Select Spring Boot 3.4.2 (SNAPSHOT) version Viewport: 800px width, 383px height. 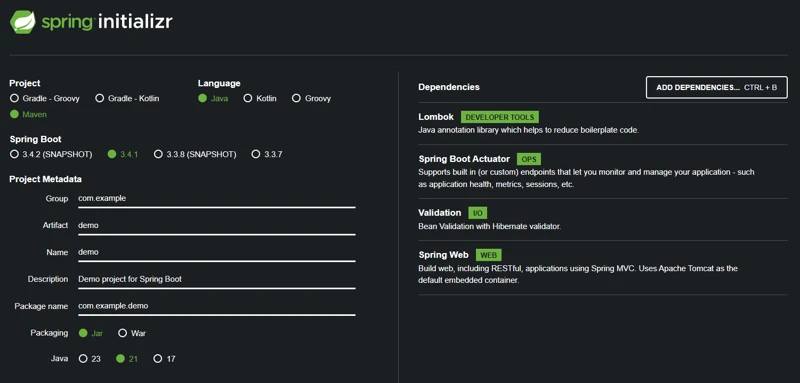tap(51, 154)
